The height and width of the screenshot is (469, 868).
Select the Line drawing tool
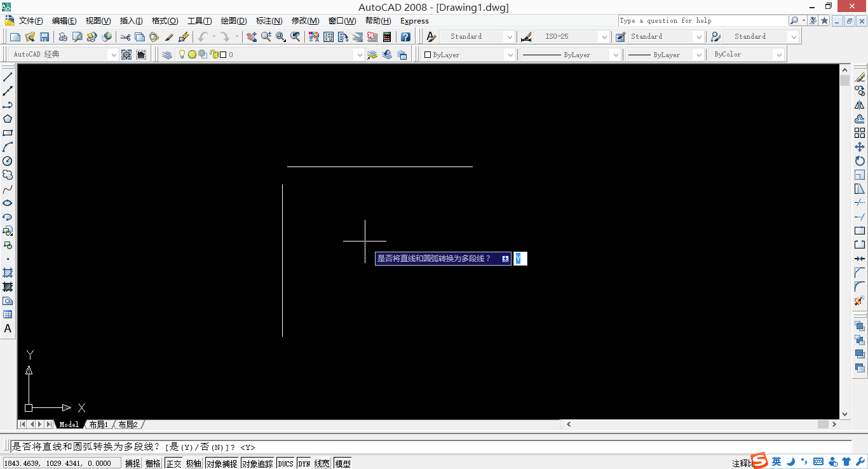coord(8,77)
